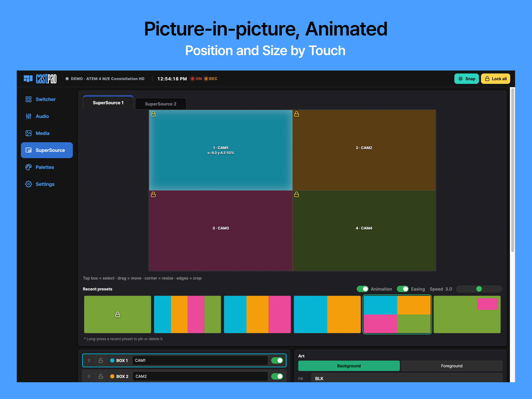Click the lock icon on CAM1 box
The image size is (532, 399).
[153, 114]
